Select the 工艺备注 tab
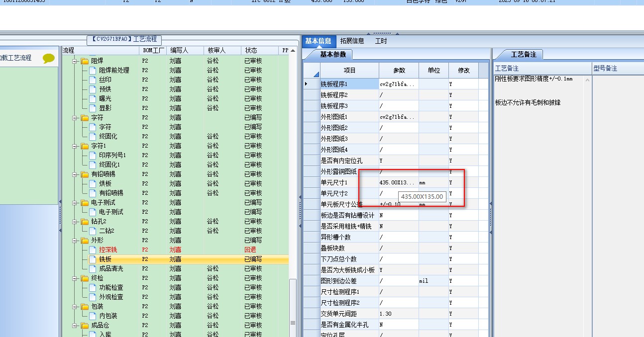Image resolution: width=644 pixels, height=337 pixels. click(x=524, y=55)
